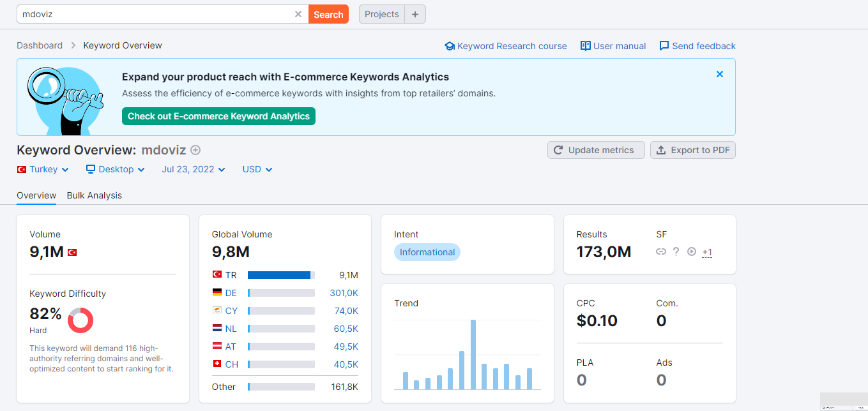The width and height of the screenshot is (868, 411).
Task: Add a new project with the plus icon
Action: coord(415,14)
